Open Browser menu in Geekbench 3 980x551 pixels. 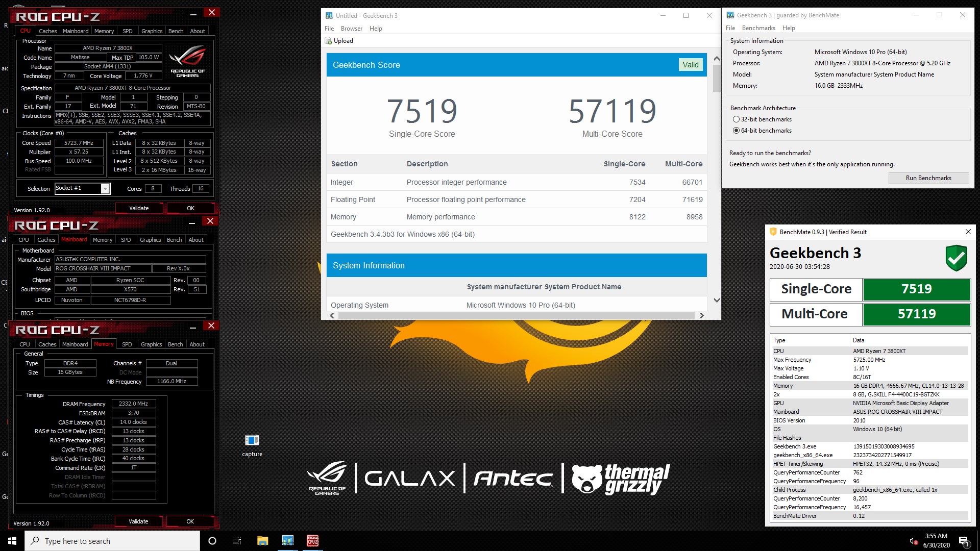(352, 29)
